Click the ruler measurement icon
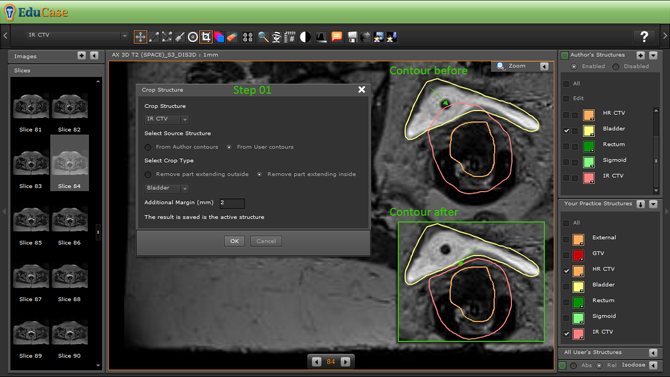The height and width of the screenshot is (377, 670). [x=290, y=37]
